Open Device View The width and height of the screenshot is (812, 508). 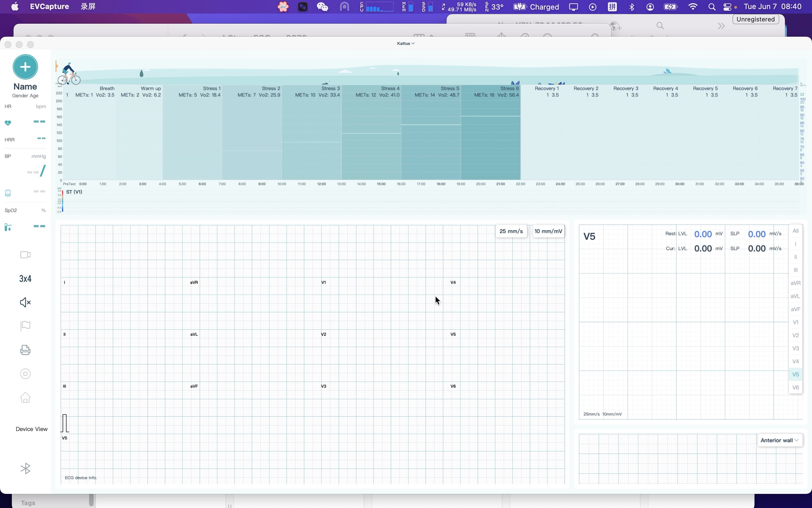tap(32, 429)
